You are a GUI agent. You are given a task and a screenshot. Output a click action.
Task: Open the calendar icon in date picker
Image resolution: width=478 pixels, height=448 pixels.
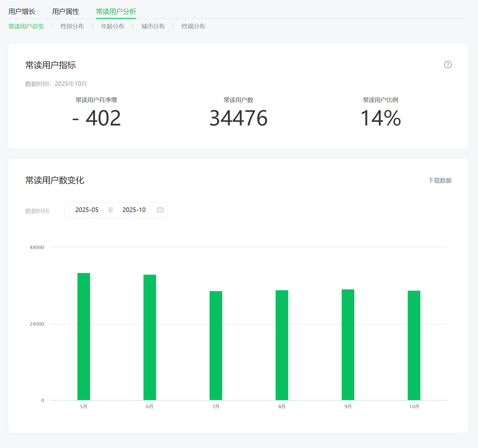[160, 210]
